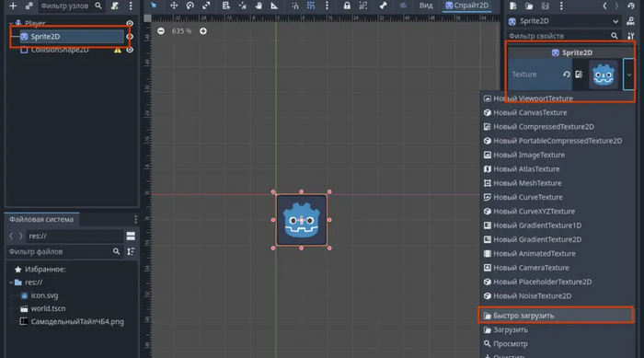Image resolution: width=644 pixels, height=358 pixels.
Task: Select Загрузить load option
Action: tap(557, 330)
